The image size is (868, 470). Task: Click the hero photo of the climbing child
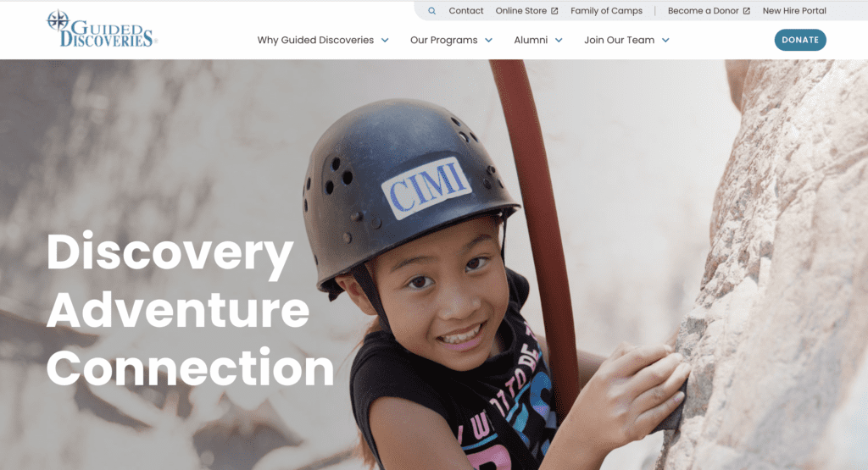click(434, 265)
